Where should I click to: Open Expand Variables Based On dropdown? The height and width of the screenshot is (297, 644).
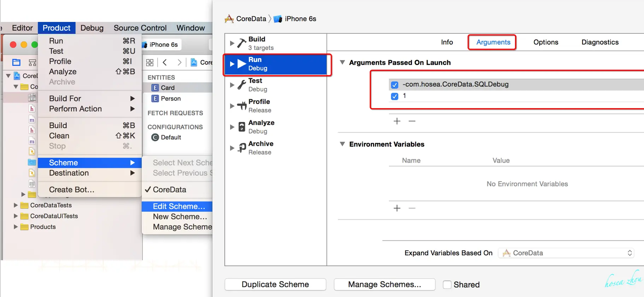point(566,253)
